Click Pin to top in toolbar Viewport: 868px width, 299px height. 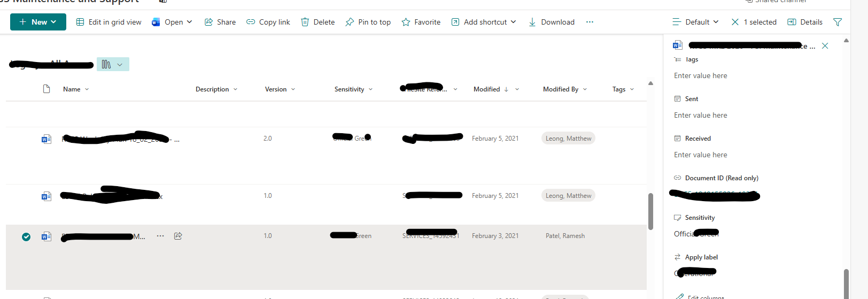[x=368, y=22]
